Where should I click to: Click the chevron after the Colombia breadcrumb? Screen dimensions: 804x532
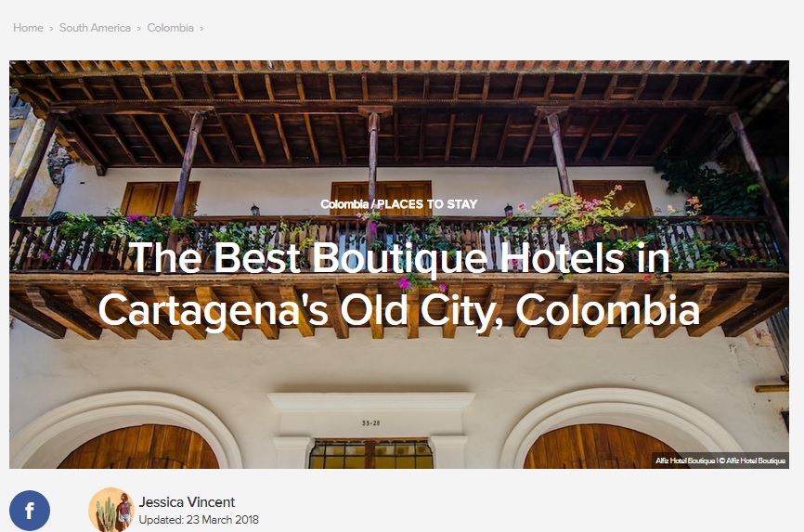[x=201, y=29]
